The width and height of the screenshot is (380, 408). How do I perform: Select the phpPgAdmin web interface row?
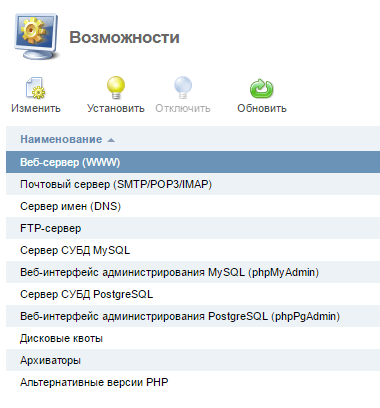(x=193, y=316)
